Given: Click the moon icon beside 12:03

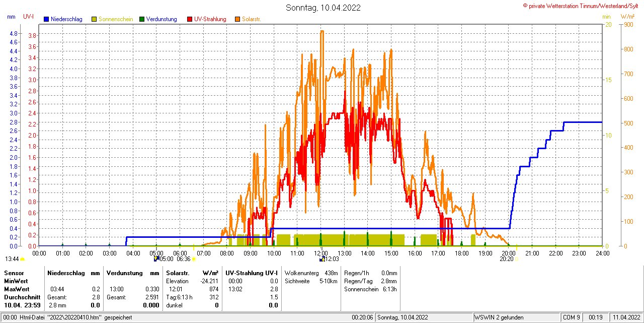Looking at the screenshot, I should tap(321, 259).
